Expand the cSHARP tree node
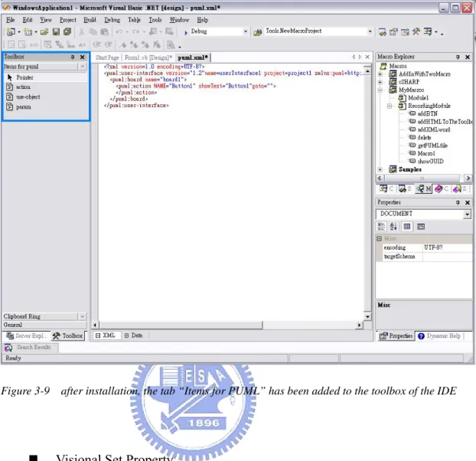 pyautogui.click(x=380, y=82)
